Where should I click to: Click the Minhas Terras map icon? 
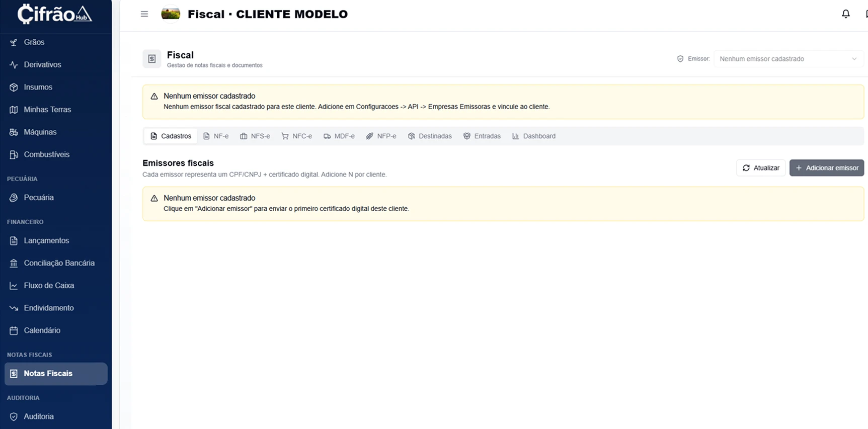[14, 110]
